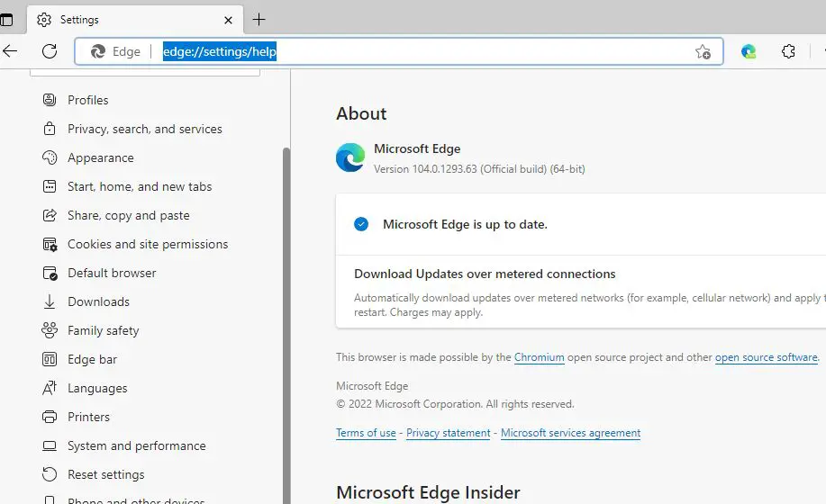This screenshot has height=504, width=826.
Task: Click the Appearance palette icon
Action: tap(50, 157)
